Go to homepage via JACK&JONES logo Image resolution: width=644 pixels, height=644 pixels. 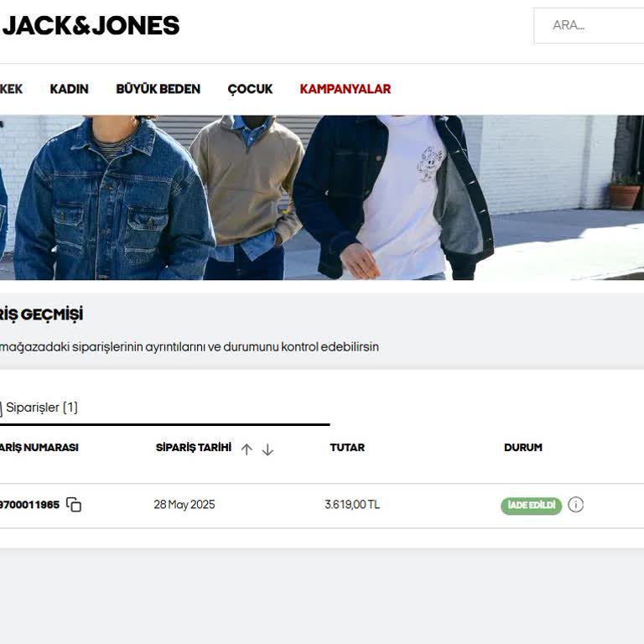[x=91, y=25]
